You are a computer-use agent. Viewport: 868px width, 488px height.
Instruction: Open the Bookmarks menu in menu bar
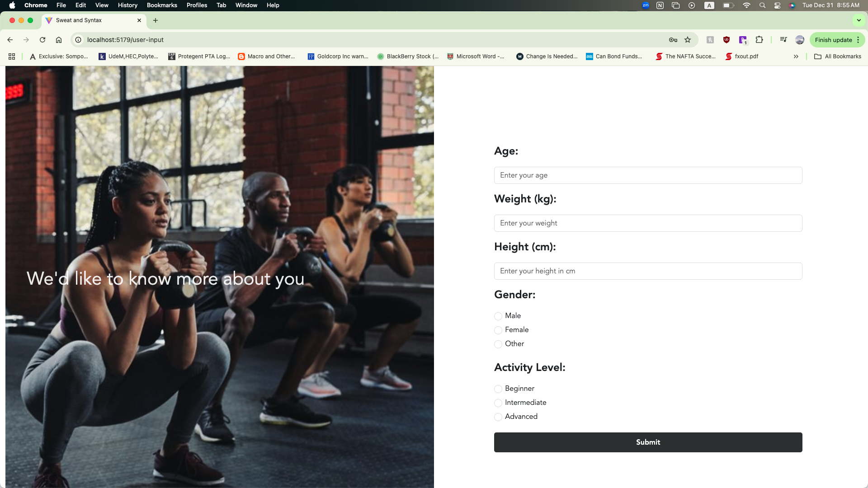162,5
